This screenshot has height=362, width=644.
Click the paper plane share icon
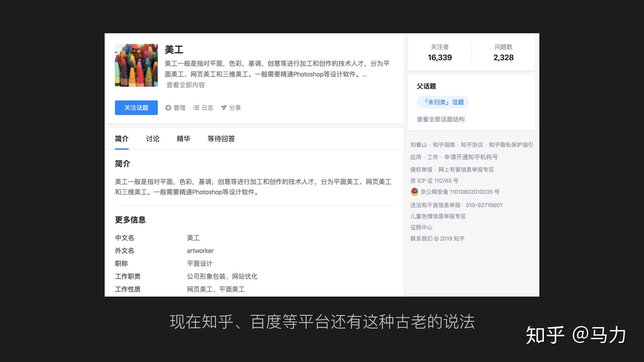[224, 108]
